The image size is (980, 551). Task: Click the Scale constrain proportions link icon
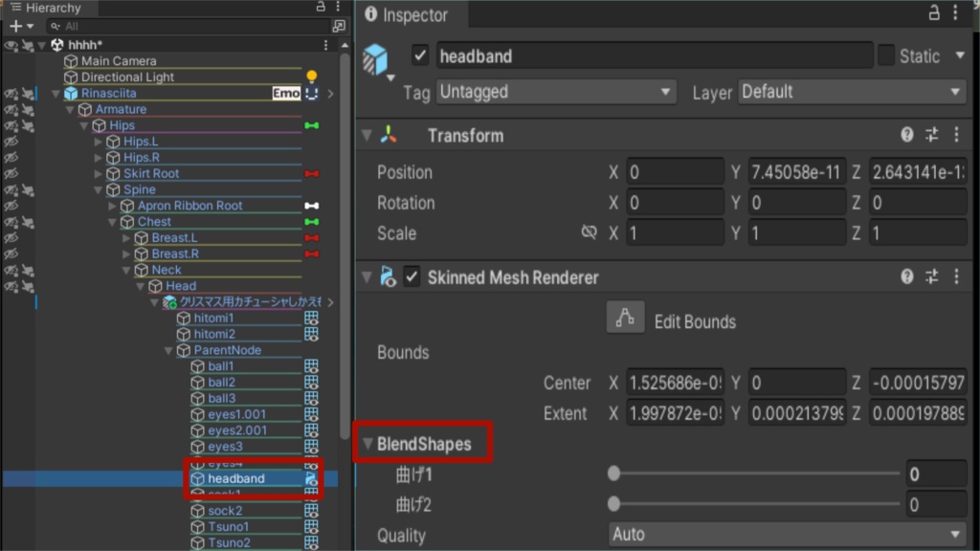tap(589, 232)
